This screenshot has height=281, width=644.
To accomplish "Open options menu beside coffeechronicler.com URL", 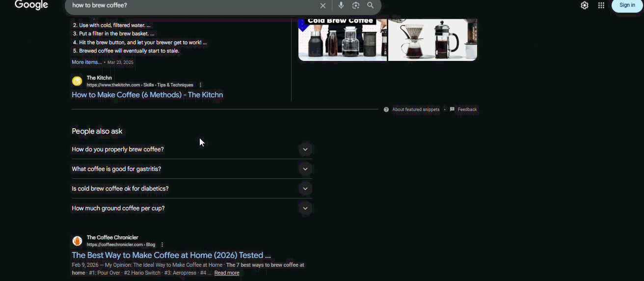I will tap(162, 245).
